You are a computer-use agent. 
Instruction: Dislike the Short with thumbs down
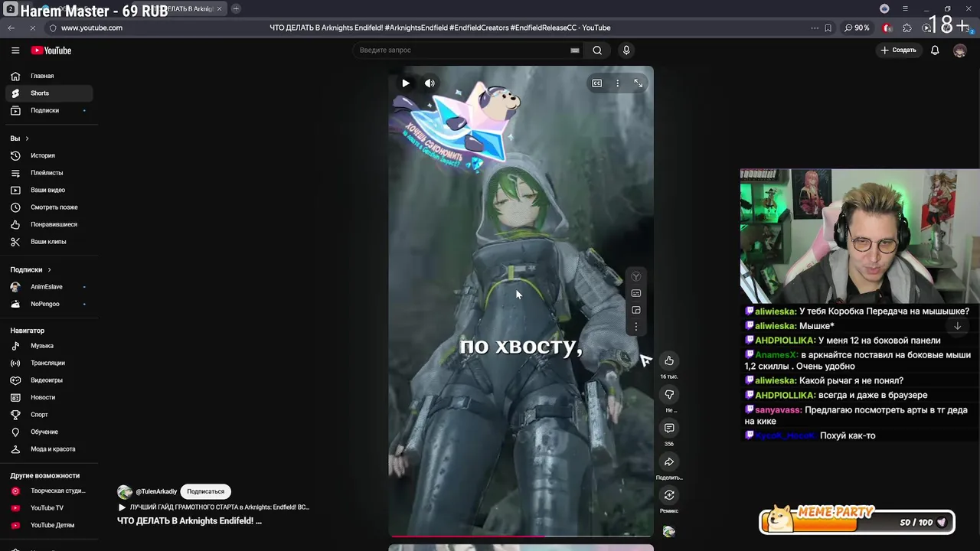(669, 394)
